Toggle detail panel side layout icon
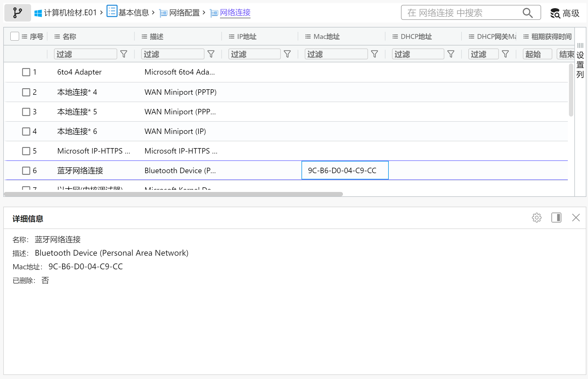 (556, 218)
